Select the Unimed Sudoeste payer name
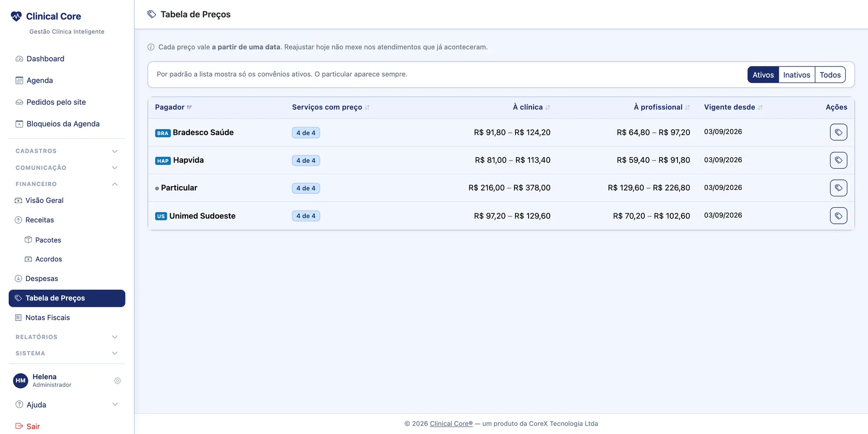The width and height of the screenshot is (868, 434). point(202,216)
